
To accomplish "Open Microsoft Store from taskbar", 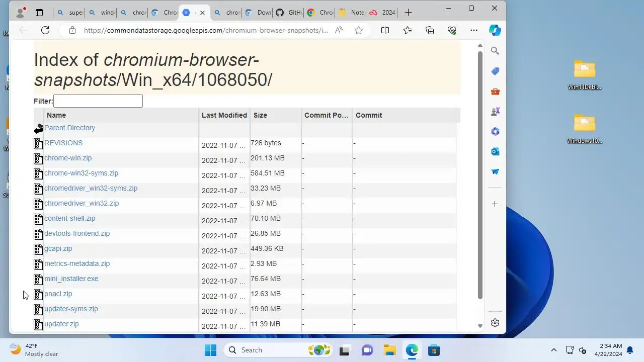I will 434,350.
